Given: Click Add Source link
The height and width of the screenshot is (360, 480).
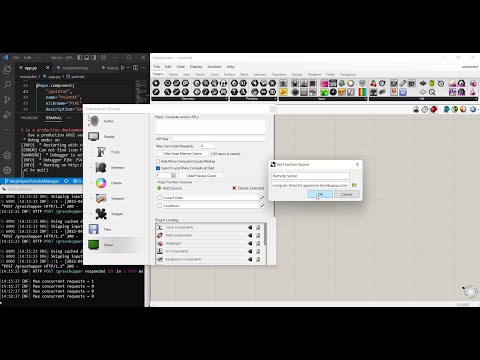Looking at the screenshot, I should [x=172, y=188].
